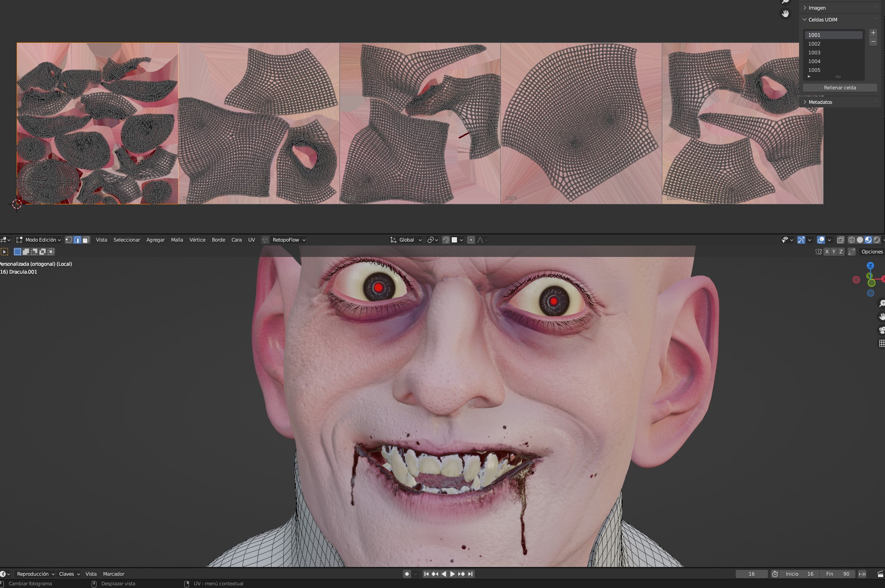
Task: Toggle automatic merge of vertices
Action: point(852,252)
